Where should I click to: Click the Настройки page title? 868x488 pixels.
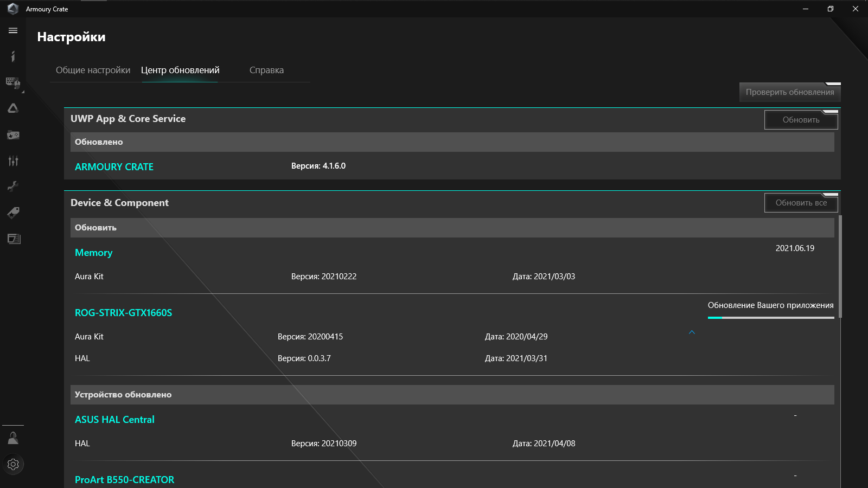click(x=72, y=37)
